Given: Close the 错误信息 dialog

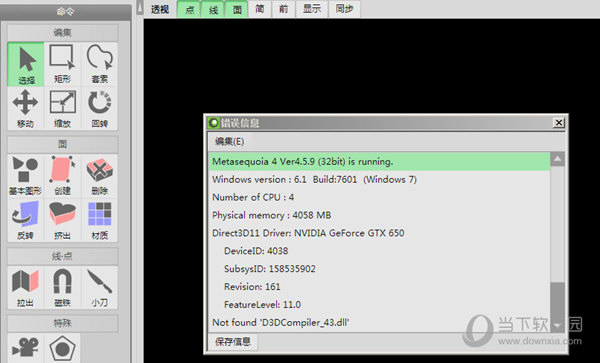Looking at the screenshot, I should (559, 122).
